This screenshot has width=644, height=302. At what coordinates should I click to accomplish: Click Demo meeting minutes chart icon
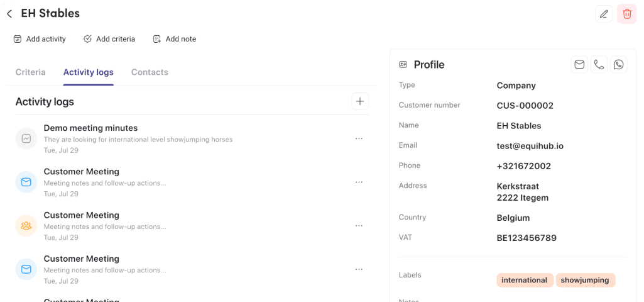point(26,138)
